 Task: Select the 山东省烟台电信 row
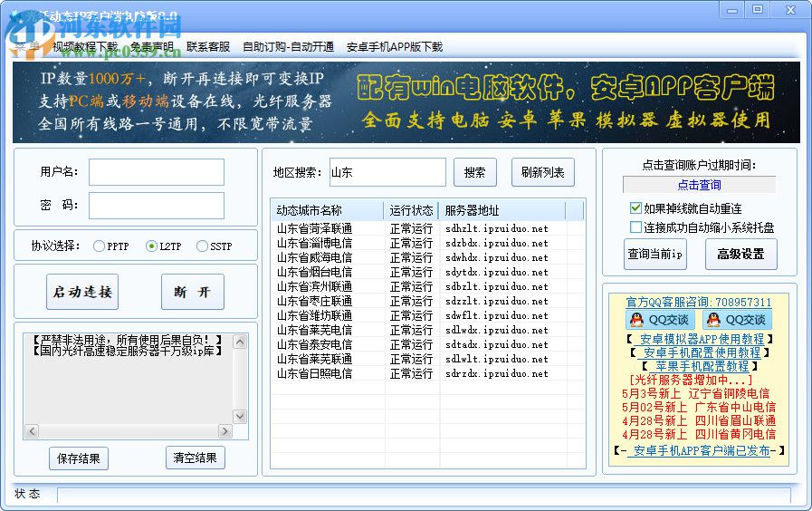[428, 272]
